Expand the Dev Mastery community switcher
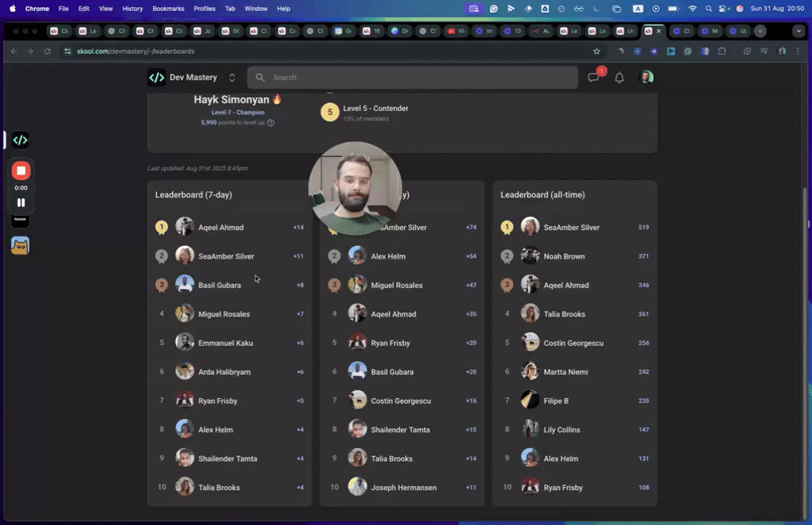The width and height of the screenshot is (812, 525). pyautogui.click(x=232, y=78)
